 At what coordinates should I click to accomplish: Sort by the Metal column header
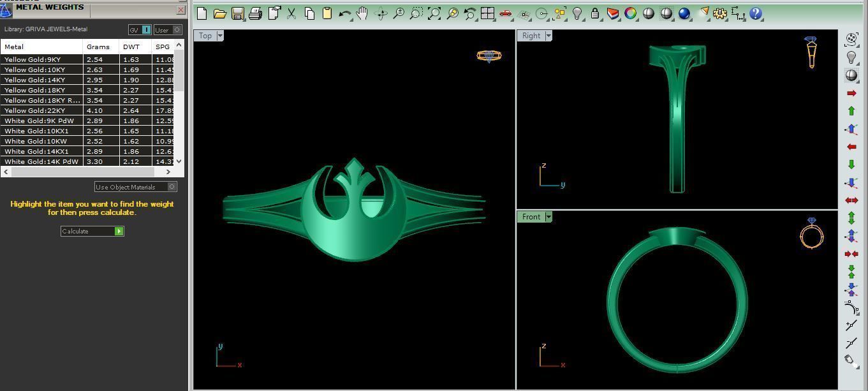coord(41,47)
